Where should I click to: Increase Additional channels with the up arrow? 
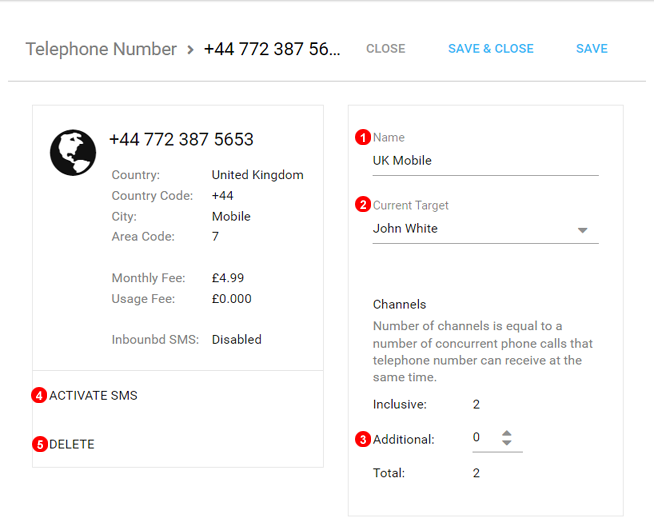(x=507, y=433)
